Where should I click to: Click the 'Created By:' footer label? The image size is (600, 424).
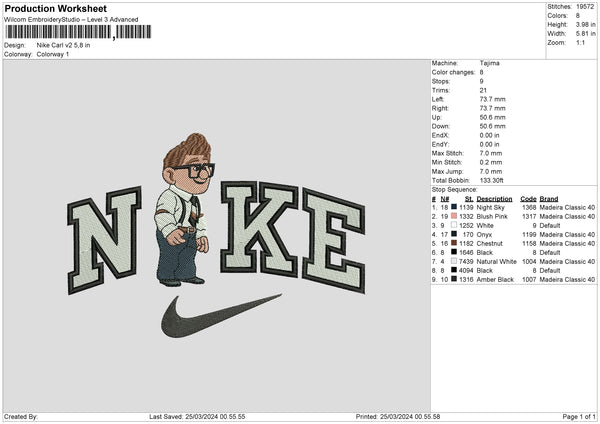21,416
